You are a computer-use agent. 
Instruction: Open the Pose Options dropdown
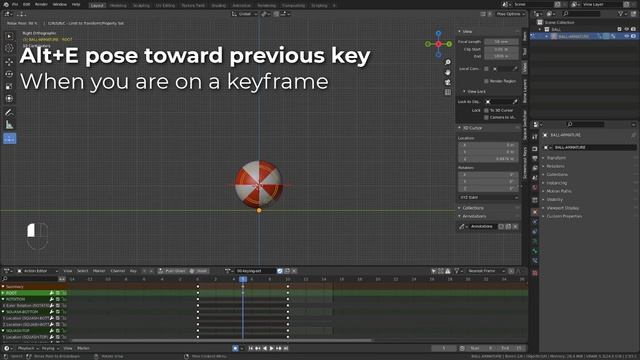tap(510, 14)
